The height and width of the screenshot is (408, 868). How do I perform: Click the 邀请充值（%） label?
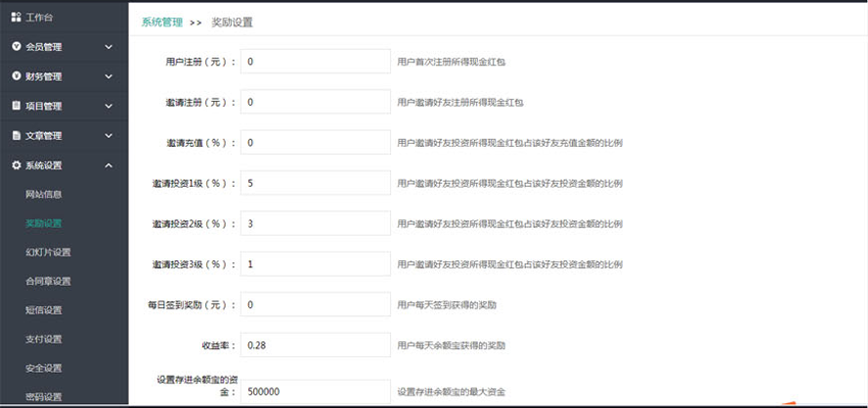coord(201,143)
